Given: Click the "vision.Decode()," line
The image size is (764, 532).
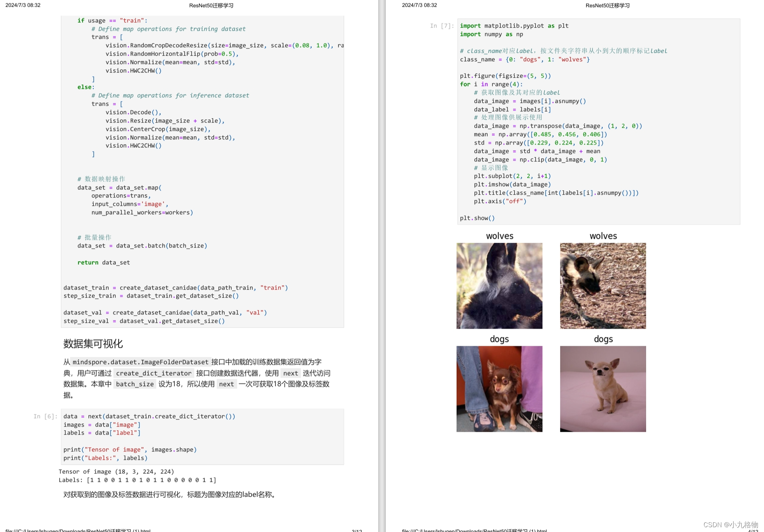Looking at the screenshot, I should (x=133, y=112).
